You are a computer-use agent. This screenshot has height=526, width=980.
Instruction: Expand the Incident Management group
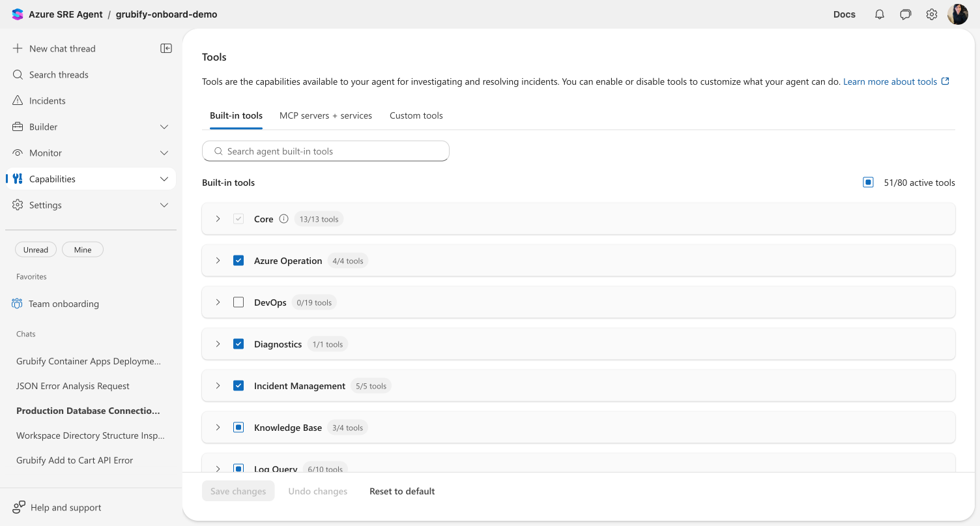tap(218, 386)
